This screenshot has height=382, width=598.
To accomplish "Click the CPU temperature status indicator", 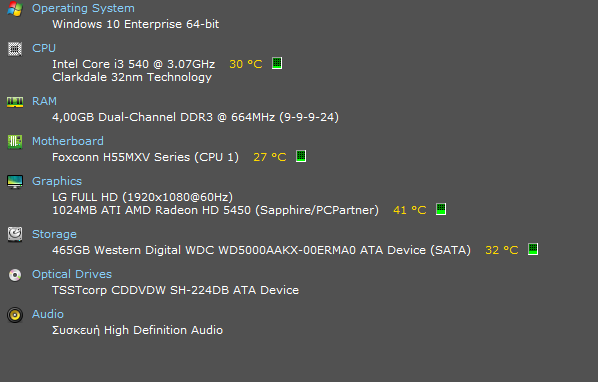I will [x=277, y=63].
